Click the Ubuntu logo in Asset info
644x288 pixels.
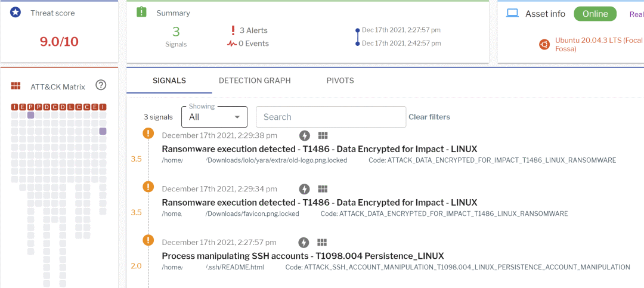tap(544, 45)
